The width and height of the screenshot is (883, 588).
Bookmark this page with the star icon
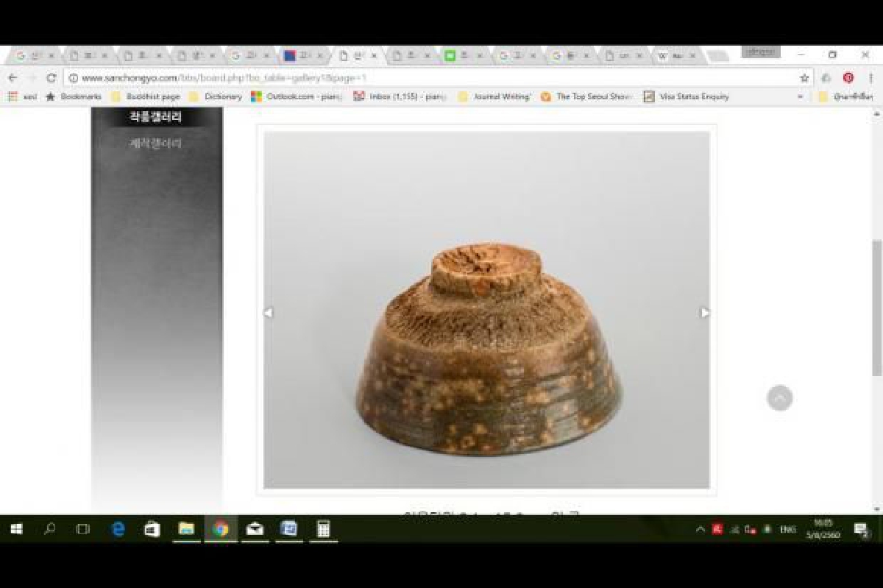[804, 78]
